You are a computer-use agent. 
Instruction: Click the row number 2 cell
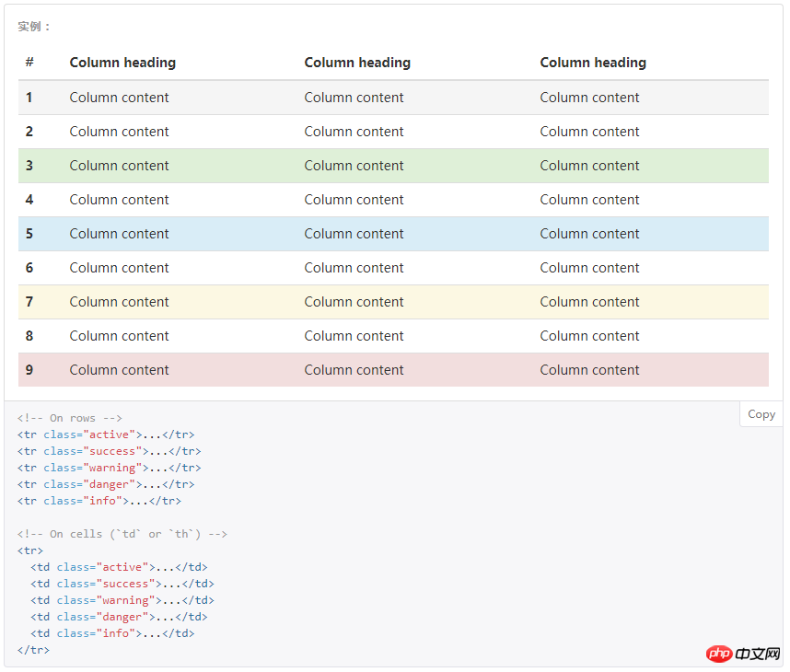click(x=29, y=132)
